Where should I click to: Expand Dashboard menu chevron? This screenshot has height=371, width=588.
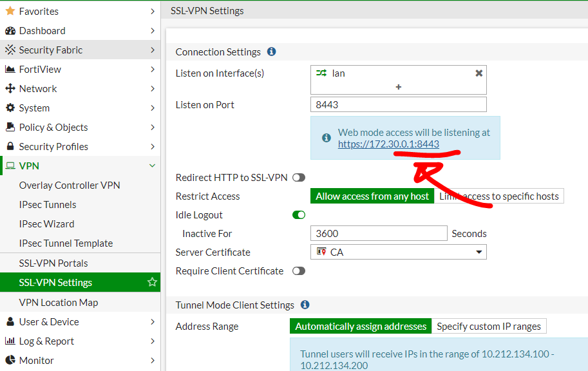pyautogui.click(x=152, y=31)
